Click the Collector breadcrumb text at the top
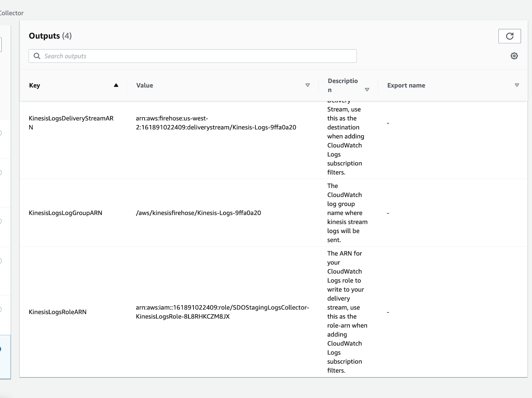This screenshot has width=532, height=398. (x=12, y=13)
